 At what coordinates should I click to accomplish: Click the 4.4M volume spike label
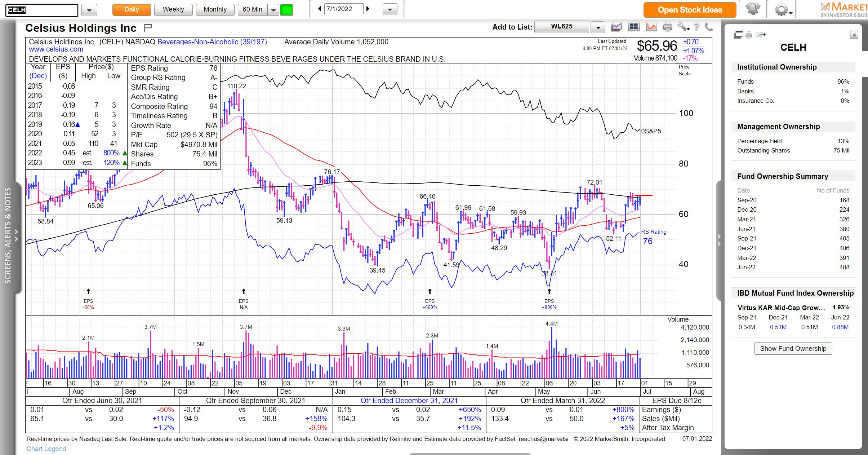[551, 324]
